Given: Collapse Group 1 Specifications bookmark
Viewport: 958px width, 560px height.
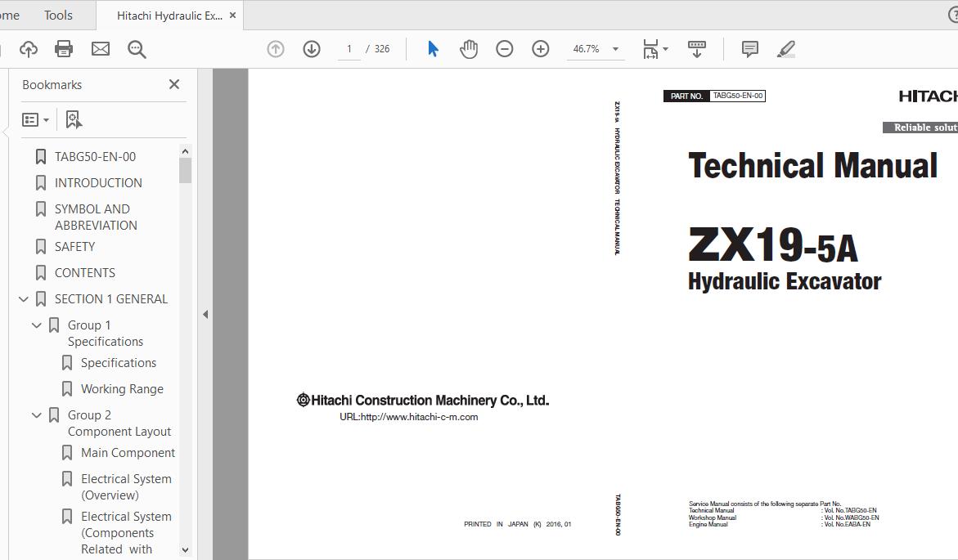Looking at the screenshot, I should tap(37, 325).
